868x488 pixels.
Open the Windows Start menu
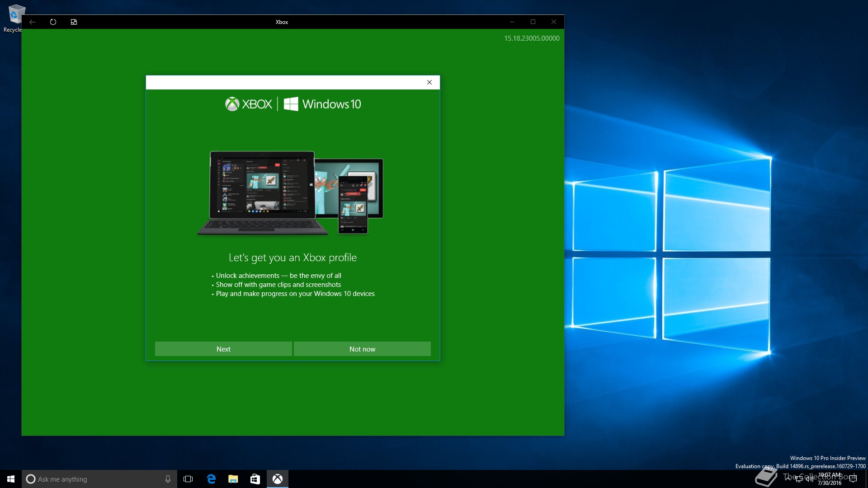[x=11, y=479]
